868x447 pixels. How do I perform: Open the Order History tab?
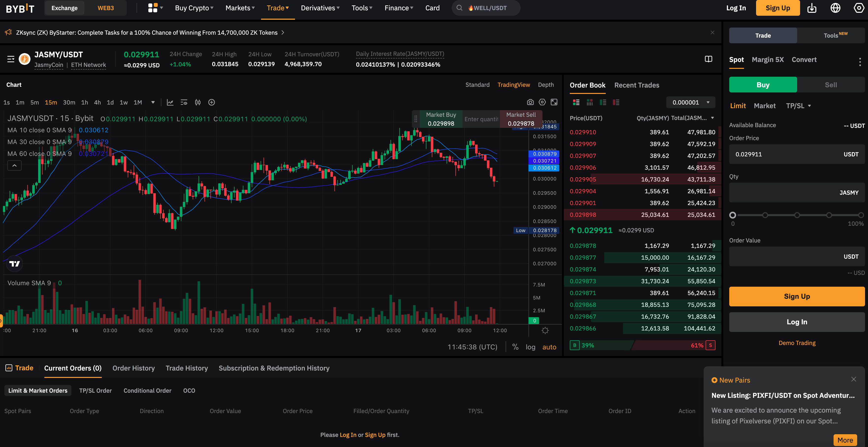coord(133,368)
